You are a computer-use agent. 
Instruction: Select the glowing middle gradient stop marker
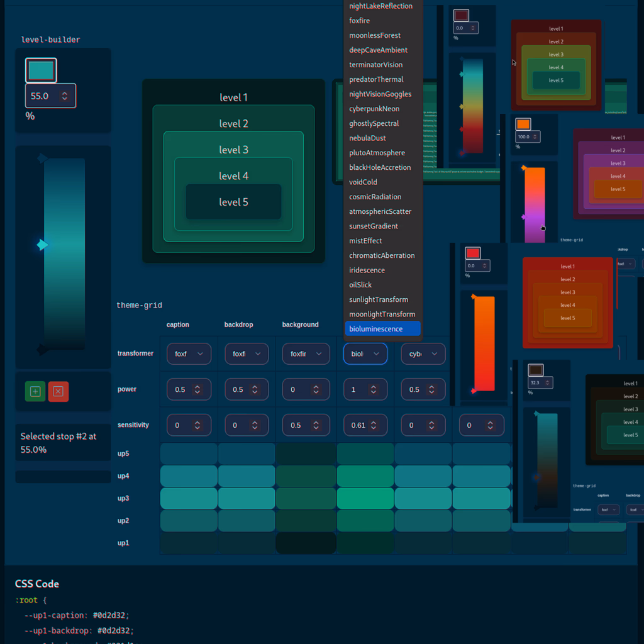42,245
